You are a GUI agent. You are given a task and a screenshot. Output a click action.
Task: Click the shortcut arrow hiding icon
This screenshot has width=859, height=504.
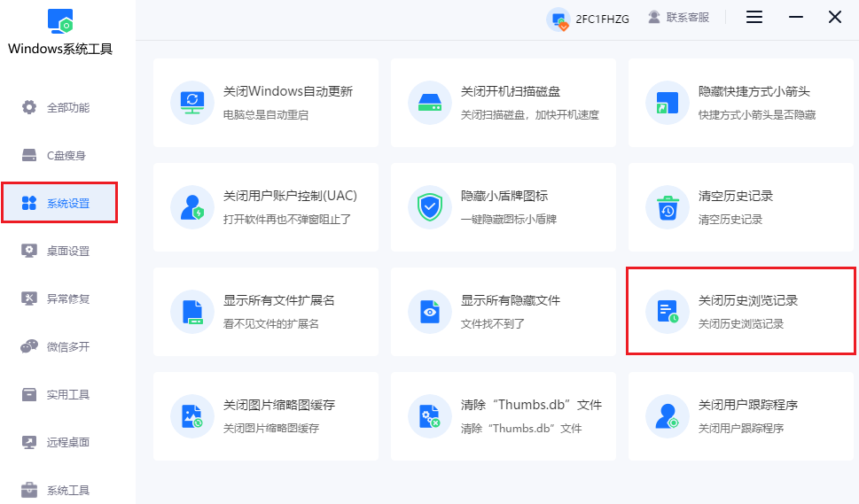coord(668,103)
